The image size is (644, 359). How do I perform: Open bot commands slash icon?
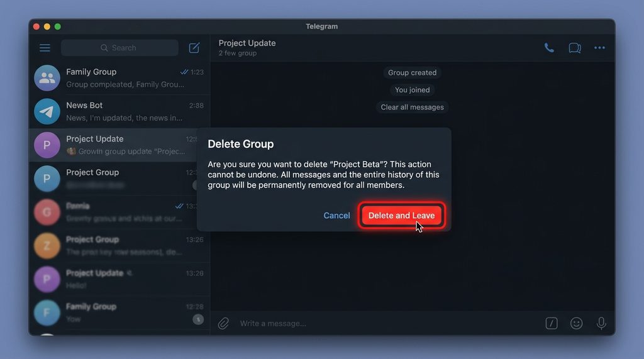coord(551,323)
